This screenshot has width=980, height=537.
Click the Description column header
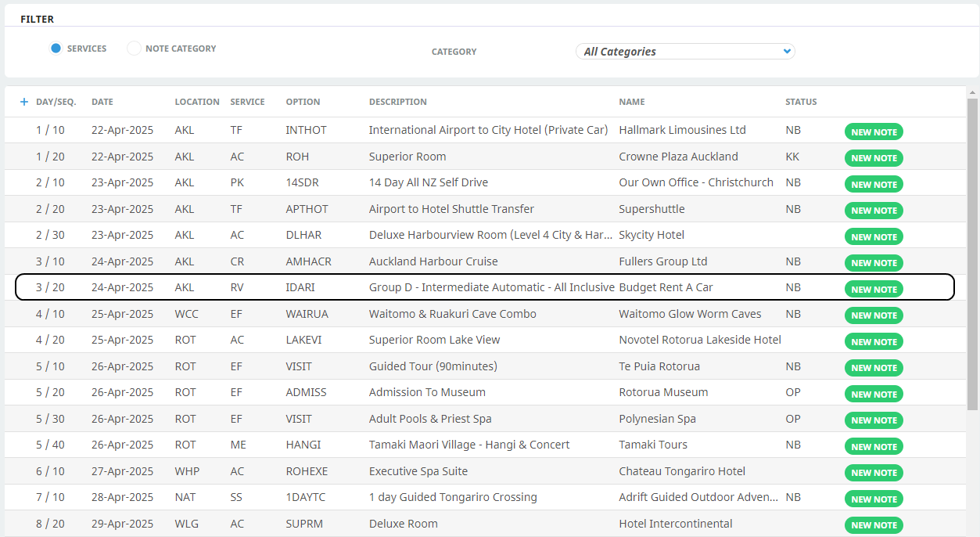click(398, 102)
